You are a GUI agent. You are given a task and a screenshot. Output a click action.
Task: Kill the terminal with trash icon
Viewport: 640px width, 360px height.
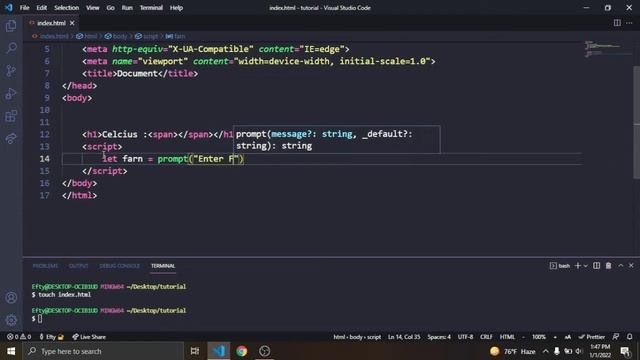[608, 266]
